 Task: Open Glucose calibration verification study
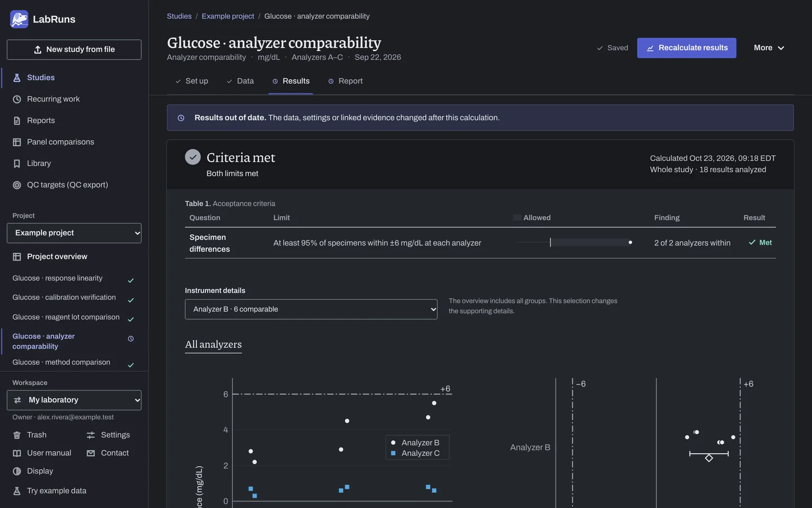click(74, 298)
